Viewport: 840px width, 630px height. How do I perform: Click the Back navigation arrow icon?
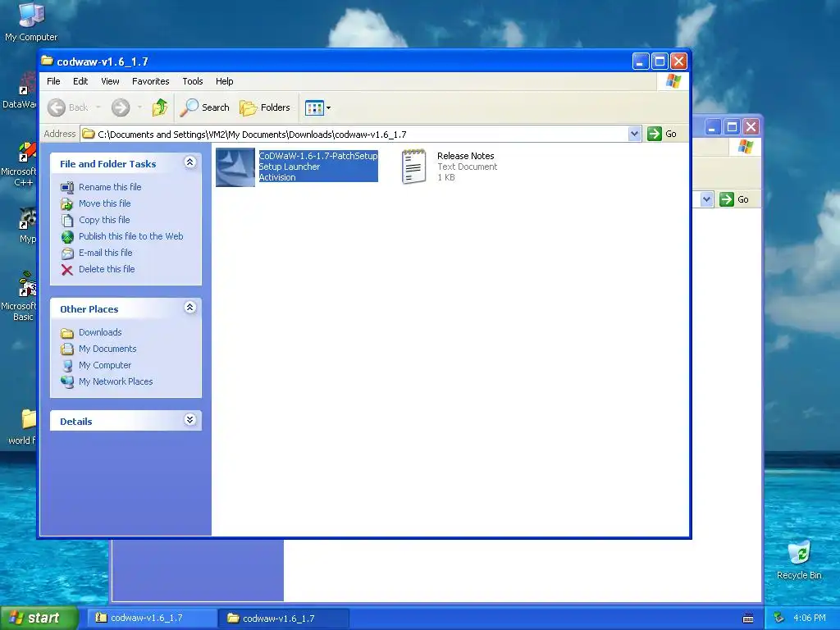tap(57, 107)
